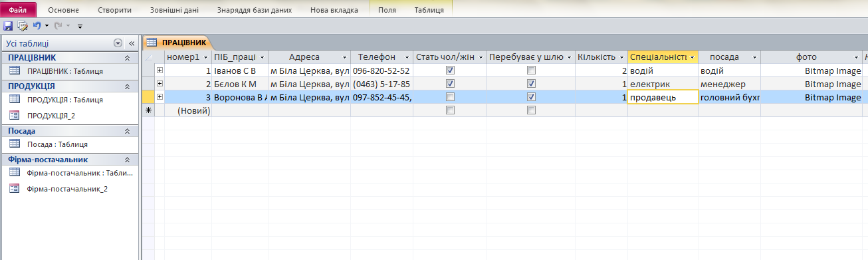Click table icon of ПРАЦІВНИК : Таблиця

(x=15, y=70)
